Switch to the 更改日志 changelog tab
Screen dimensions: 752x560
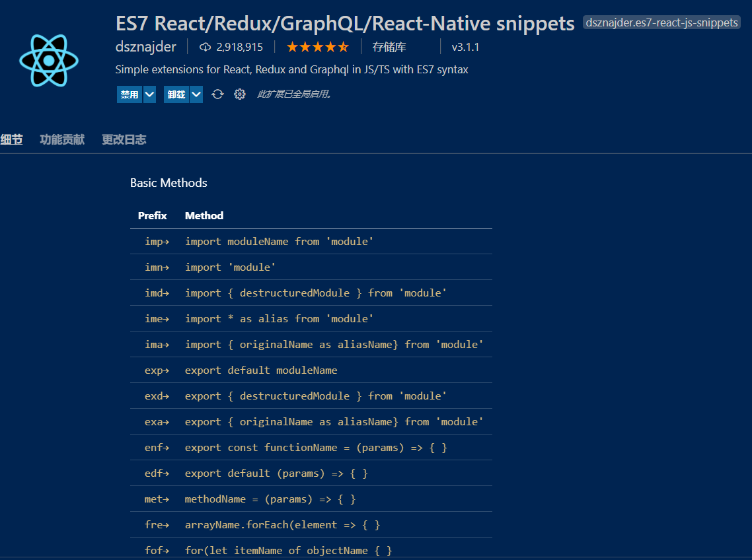(x=124, y=139)
